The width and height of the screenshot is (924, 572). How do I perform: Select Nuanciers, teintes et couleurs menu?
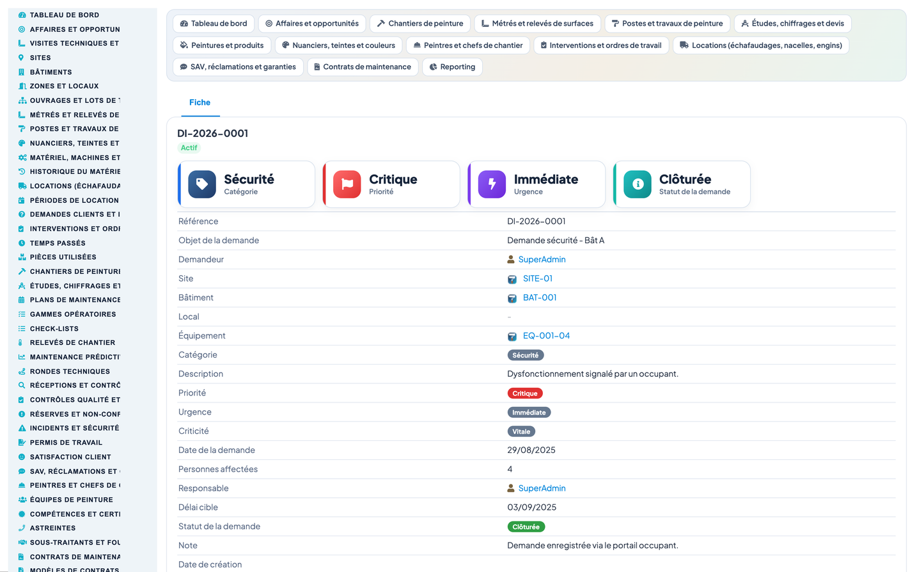pyautogui.click(x=339, y=45)
